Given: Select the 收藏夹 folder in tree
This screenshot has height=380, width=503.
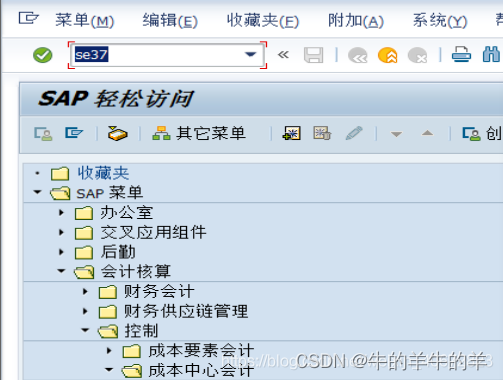Looking at the screenshot, I should 103,173.
